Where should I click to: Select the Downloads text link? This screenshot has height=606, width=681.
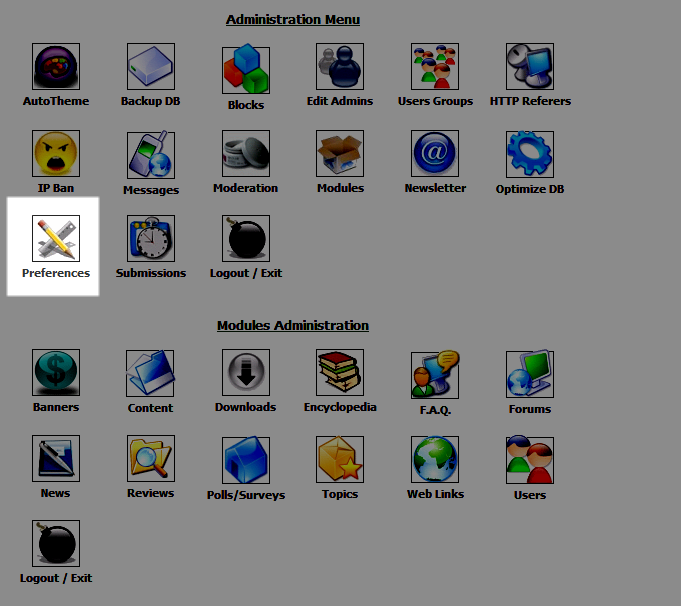point(245,407)
